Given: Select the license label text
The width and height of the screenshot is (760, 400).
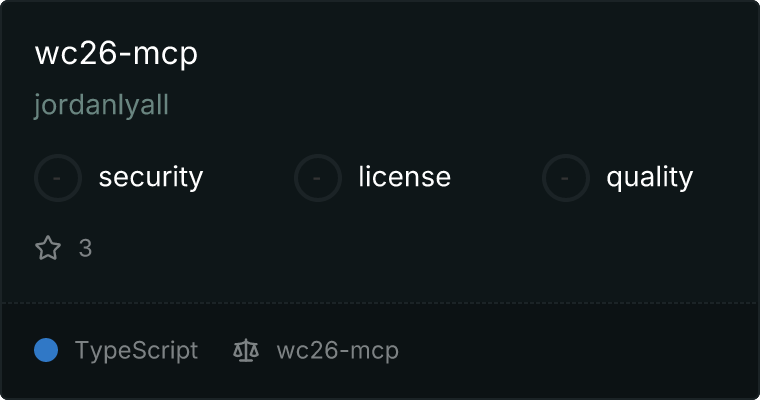Looking at the screenshot, I should click(x=405, y=176).
